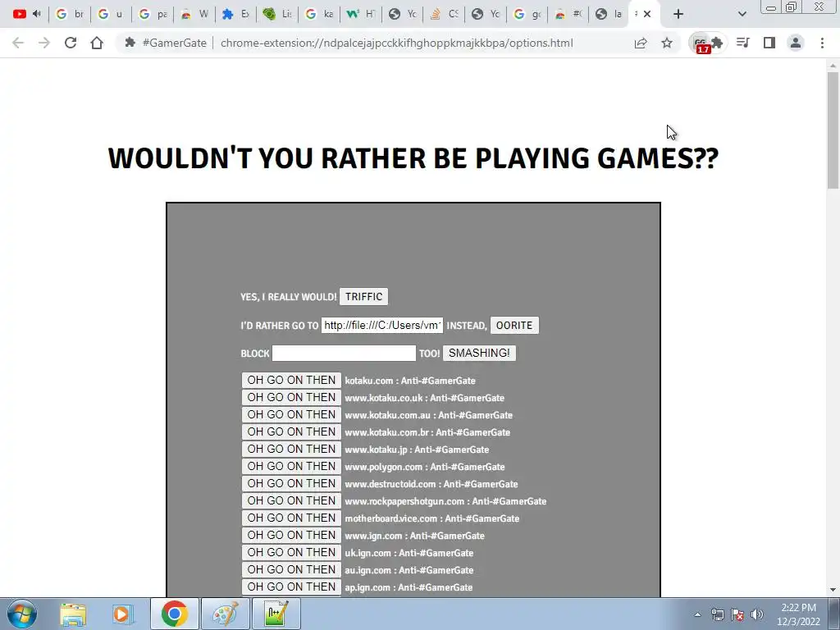The height and width of the screenshot is (630, 840).
Task: Click 'OH GO ON THEN' for www.kotaku.co.uk
Action: tap(291, 398)
